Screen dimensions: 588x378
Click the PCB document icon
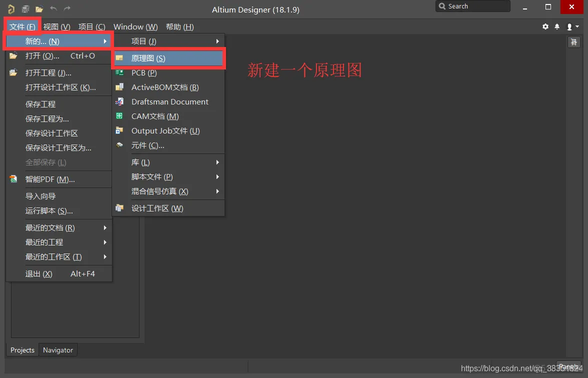tap(119, 73)
